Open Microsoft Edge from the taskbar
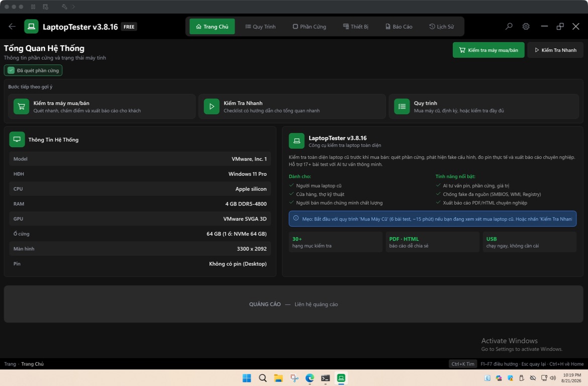This screenshot has height=386, width=588. coord(310,378)
